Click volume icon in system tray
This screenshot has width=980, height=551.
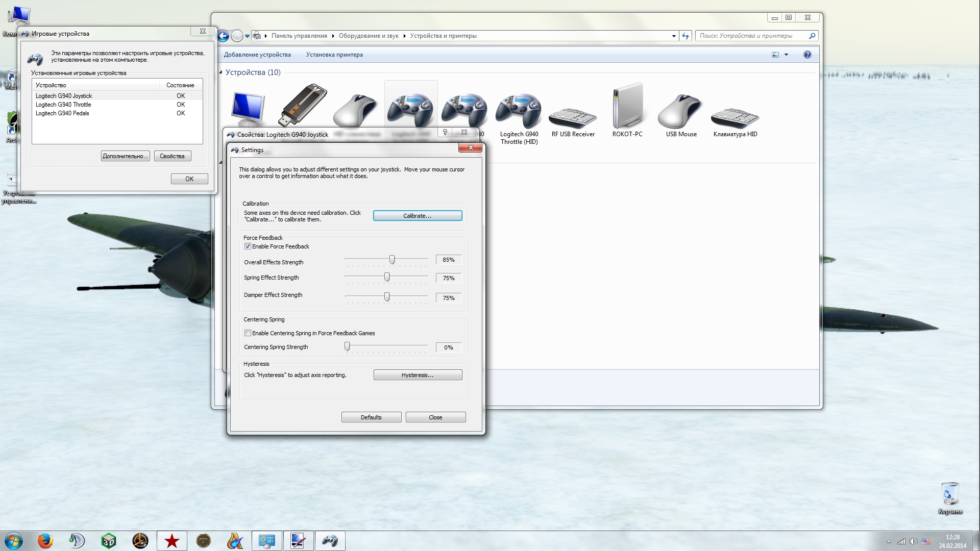tap(913, 541)
